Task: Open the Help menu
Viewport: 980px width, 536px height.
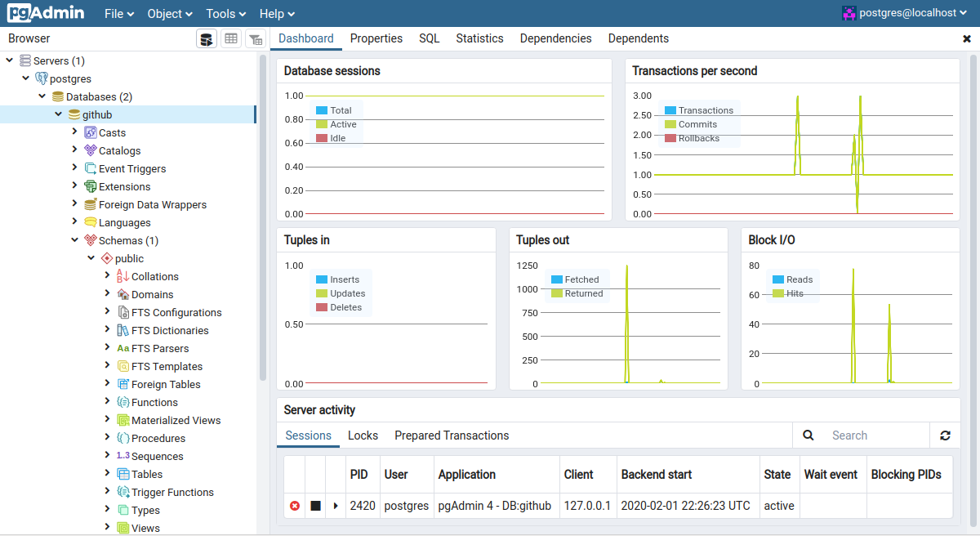Action: 277,14
